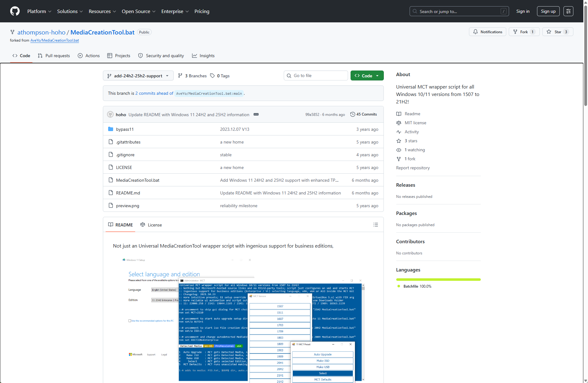Open the appearance settings icon button

(x=568, y=11)
